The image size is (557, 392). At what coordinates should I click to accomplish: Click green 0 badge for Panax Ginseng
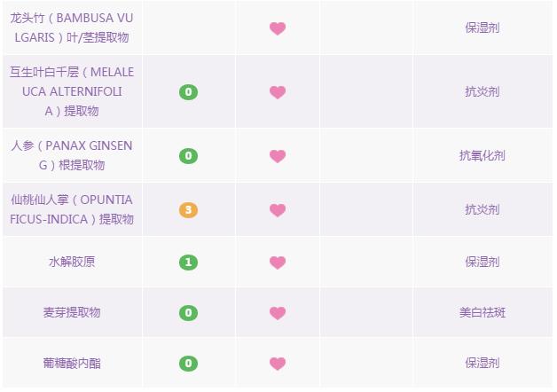point(188,156)
